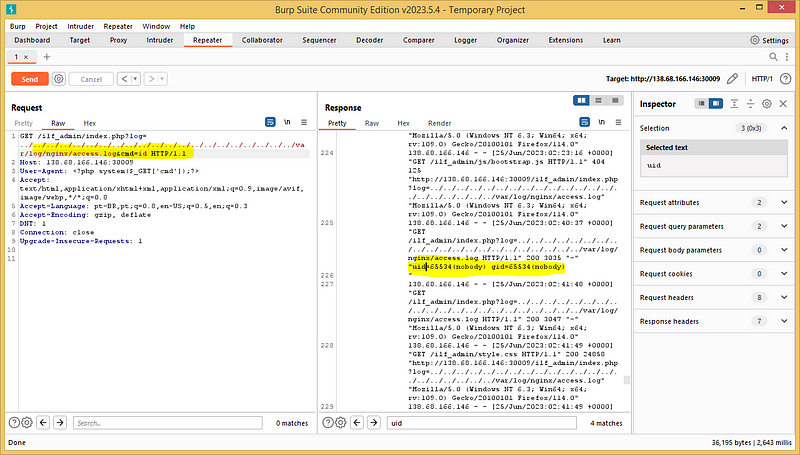Click the request search field
800x455 pixels.
pyautogui.click(x=167, y=423)
